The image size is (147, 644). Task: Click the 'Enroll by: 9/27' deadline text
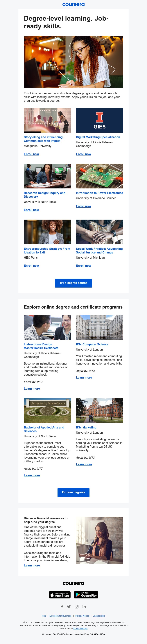pyautogui.click(x=33, y=382)
